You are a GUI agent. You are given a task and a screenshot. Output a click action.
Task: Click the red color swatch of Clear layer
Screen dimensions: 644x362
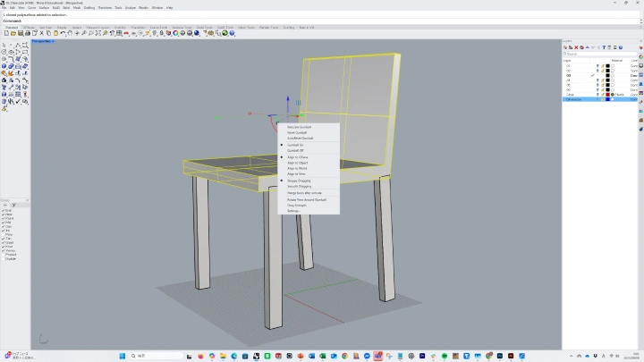click(x=608, y=95)
